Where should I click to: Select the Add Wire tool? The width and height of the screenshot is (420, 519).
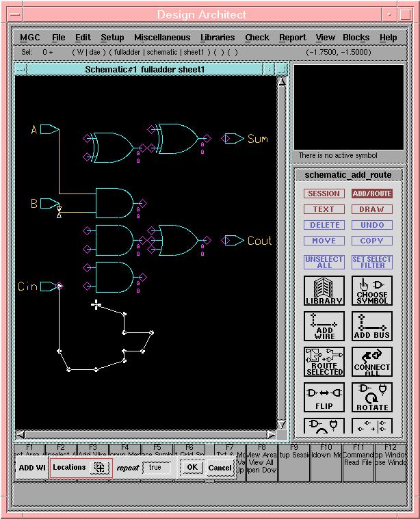[x=324, y=326]
